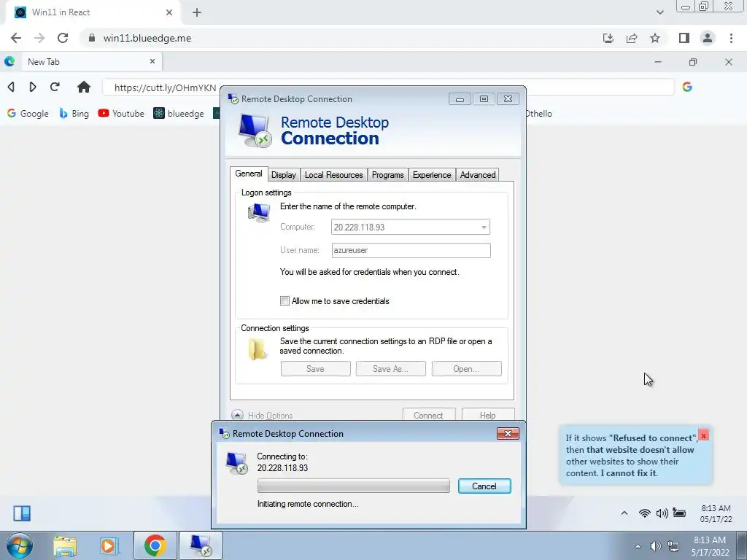Click Edge refresh icon
This screenshot has height=560, width=747.
coord(55,87)
